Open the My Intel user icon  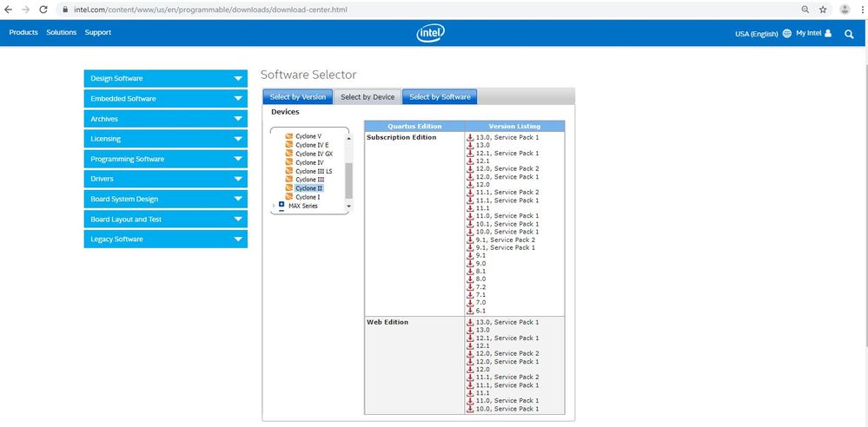point(827,33)
